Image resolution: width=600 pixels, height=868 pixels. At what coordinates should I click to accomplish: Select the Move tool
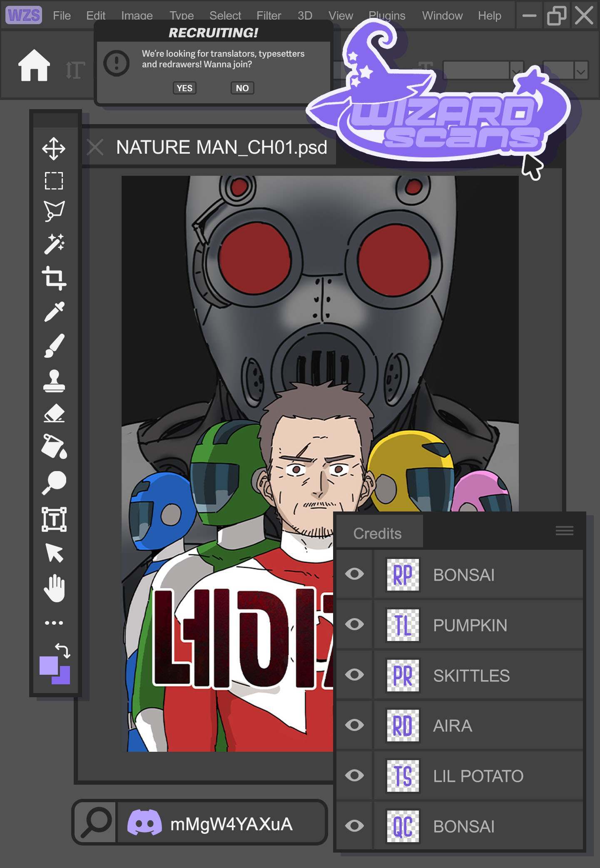coord(54,148)
